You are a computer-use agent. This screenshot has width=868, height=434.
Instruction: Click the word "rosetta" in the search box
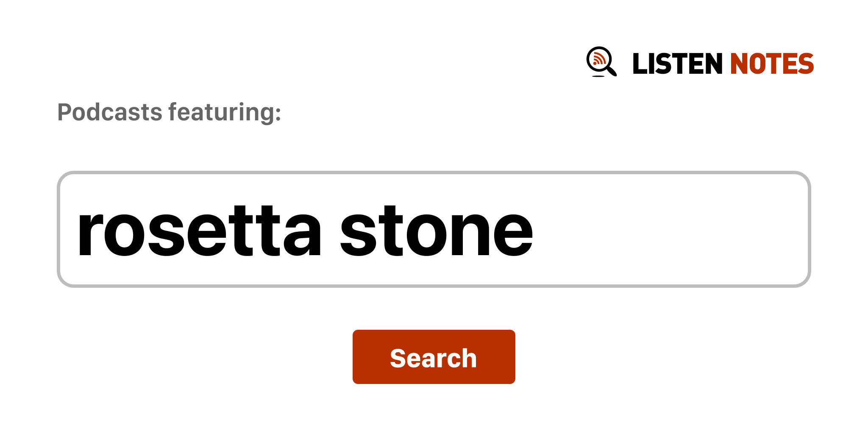coord(199,231)
